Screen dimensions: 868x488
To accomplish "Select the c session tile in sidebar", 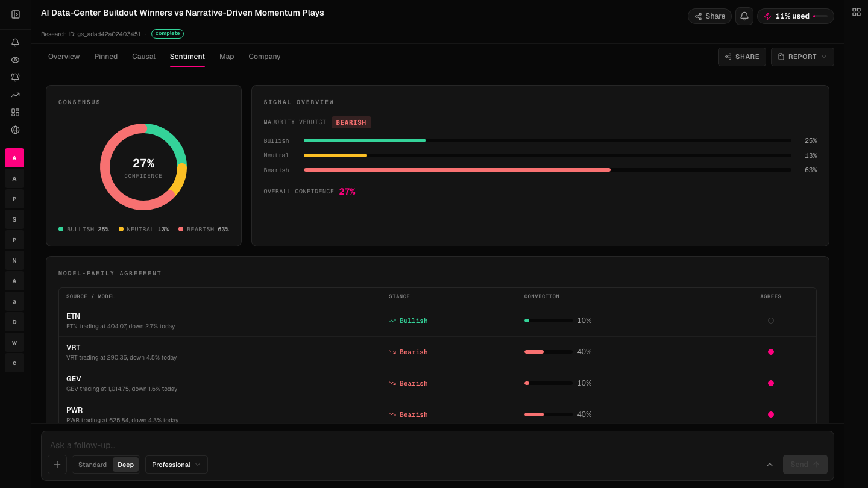I will (14, 363).
